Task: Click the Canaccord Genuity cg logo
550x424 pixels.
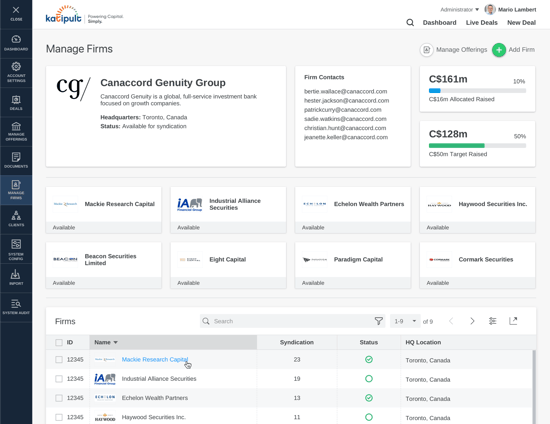Action: point(73,88)
